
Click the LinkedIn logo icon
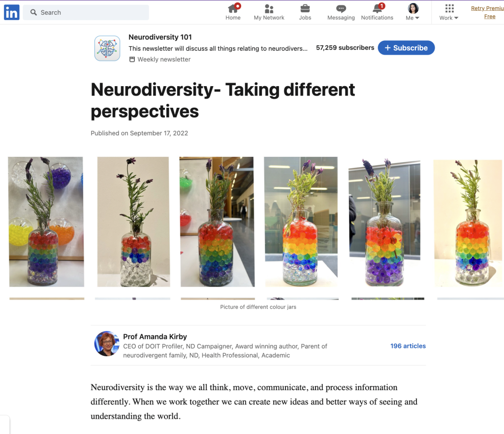click(12, 12)
